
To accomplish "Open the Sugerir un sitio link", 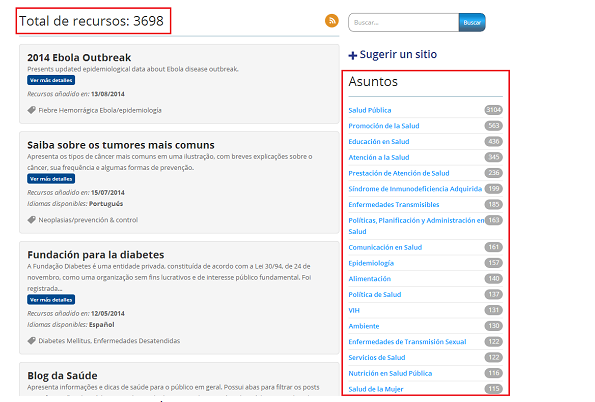I will pyautogui.click(x=398, y=54).
